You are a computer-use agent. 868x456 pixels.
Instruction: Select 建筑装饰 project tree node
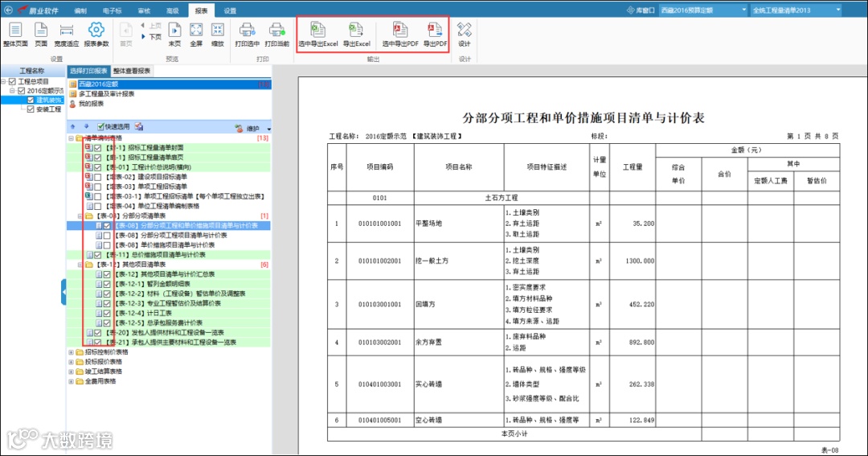point(49,100)
